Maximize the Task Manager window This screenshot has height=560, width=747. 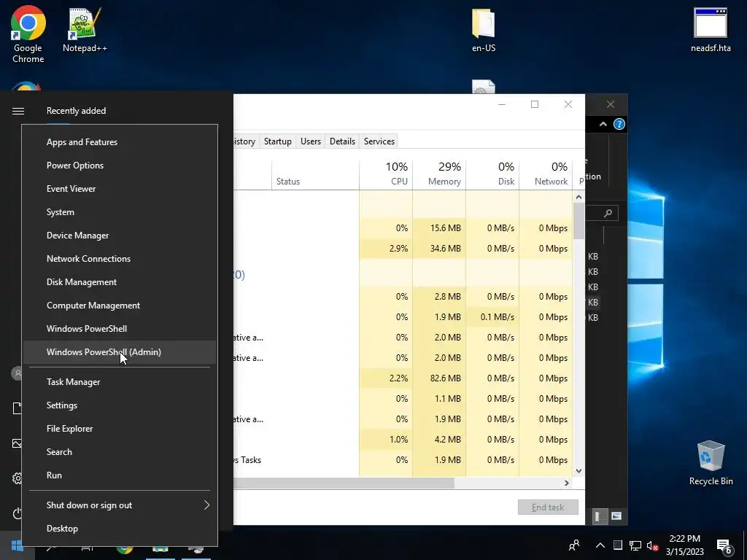[535, 104]
